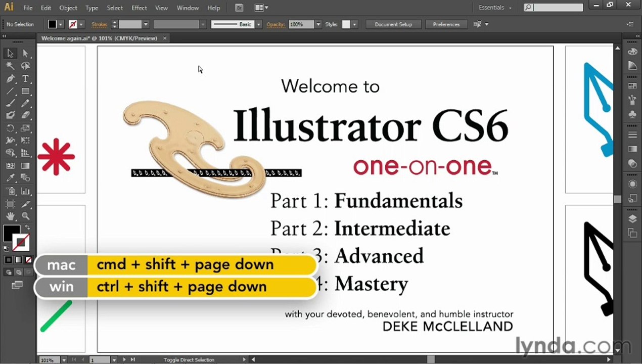Viewport: 642px width, 364px height.
Task: Change the screen mode button
Action: click(17, 286)
